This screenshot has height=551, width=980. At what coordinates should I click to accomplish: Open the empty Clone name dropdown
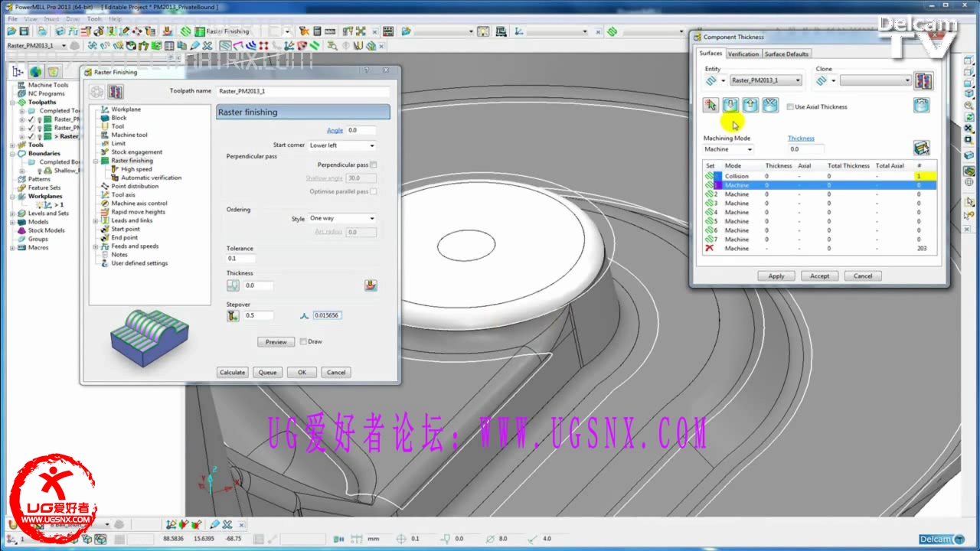[x=876, y=80]
